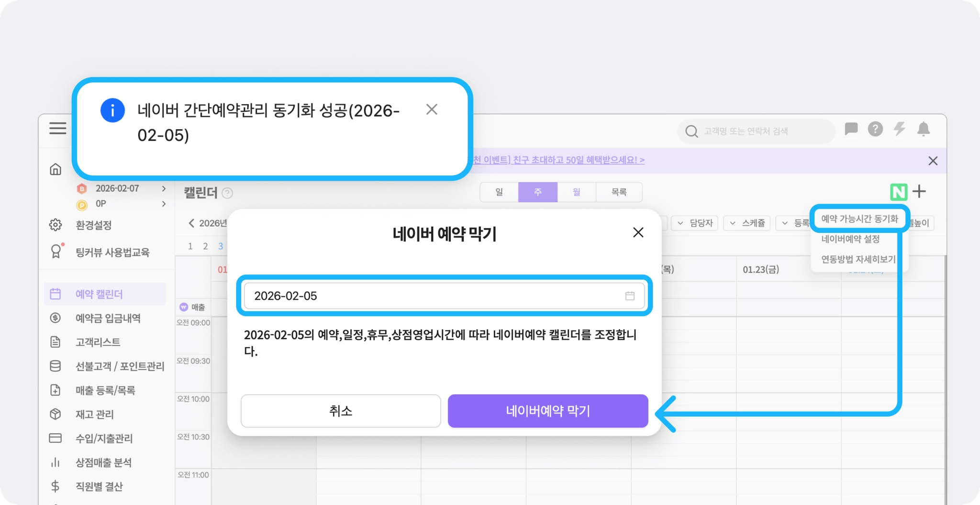This screenshot has width=980, height=505.
Task: Click the calendar picker icon in date field
Action: [x=630, y=296]
